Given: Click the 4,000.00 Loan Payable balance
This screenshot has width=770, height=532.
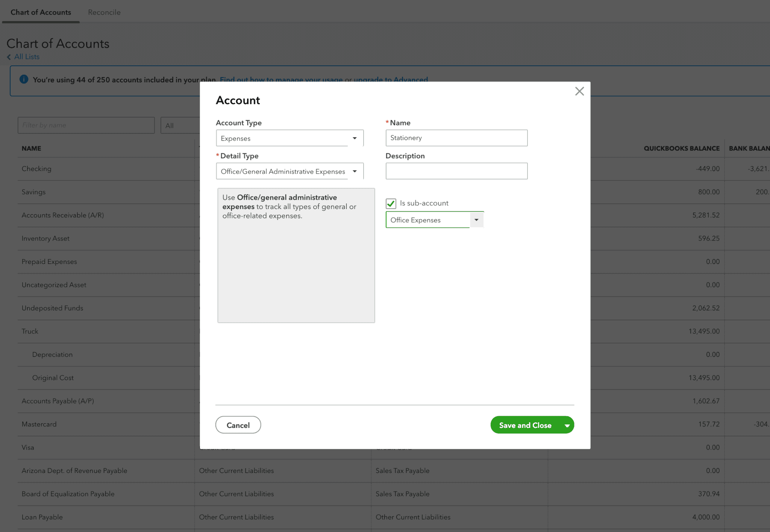Looking at the screenshot, I should pyautogui.click(x=706, y=517).
